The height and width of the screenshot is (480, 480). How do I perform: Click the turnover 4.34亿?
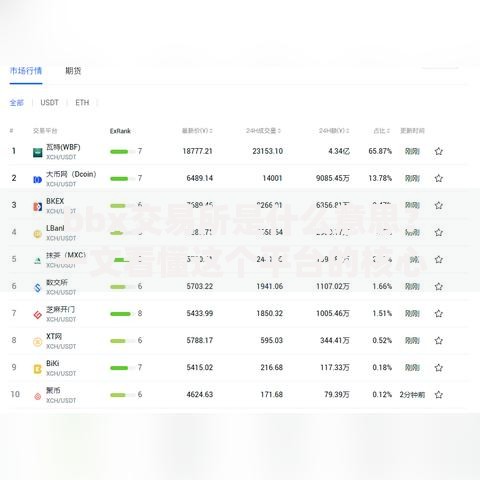(x=339, y=151)
